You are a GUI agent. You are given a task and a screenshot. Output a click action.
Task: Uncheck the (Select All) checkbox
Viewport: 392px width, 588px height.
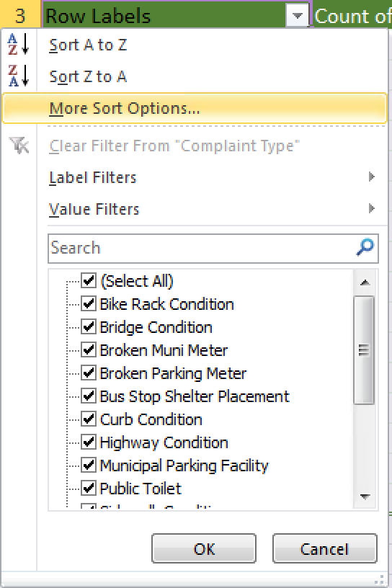click(89, 281)
